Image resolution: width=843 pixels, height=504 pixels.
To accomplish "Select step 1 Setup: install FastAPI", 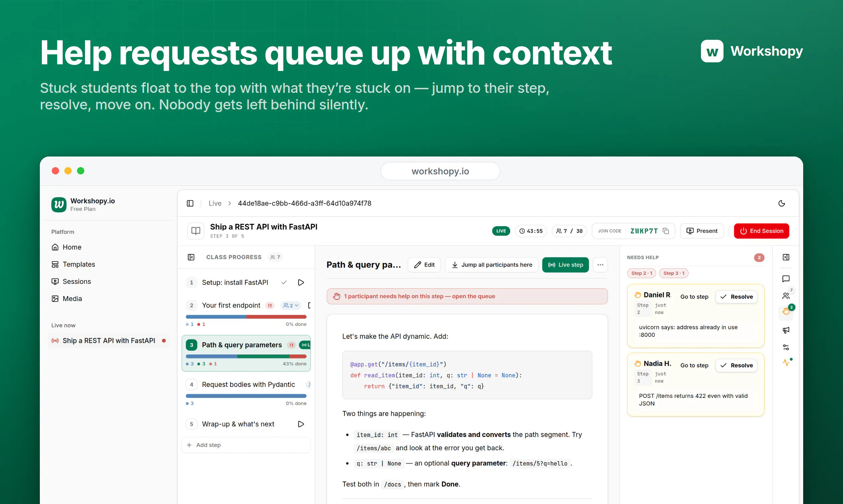I will [235, 283].
